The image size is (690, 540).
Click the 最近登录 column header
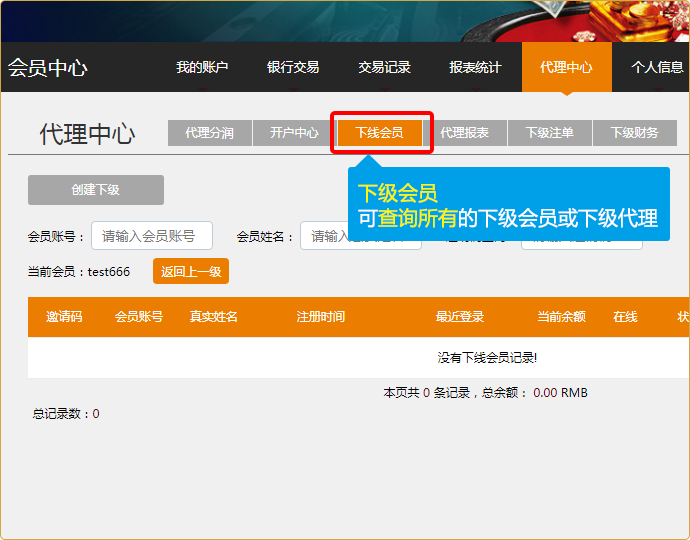[x=459, y=317]
